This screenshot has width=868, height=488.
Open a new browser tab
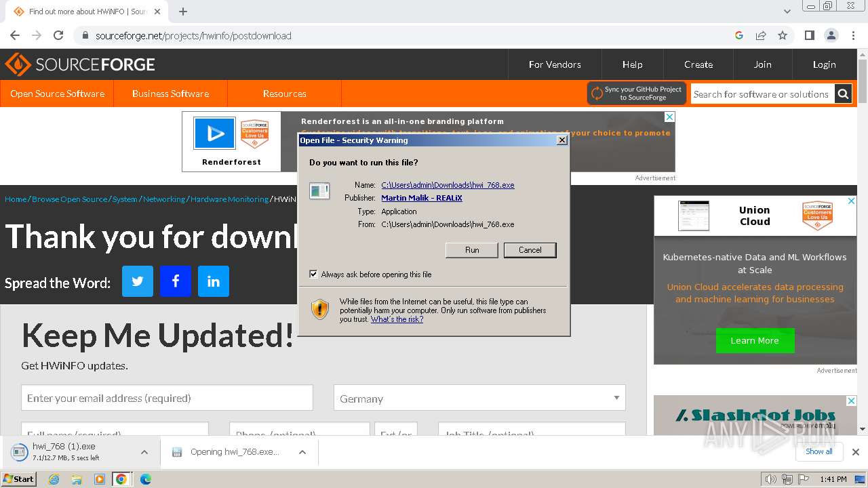click(183, 12)
